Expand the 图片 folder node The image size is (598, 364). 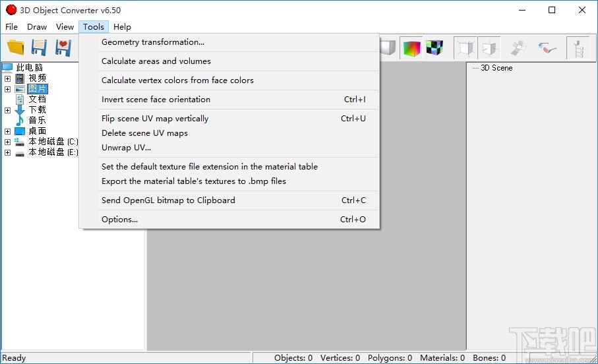tap(7, 89)
